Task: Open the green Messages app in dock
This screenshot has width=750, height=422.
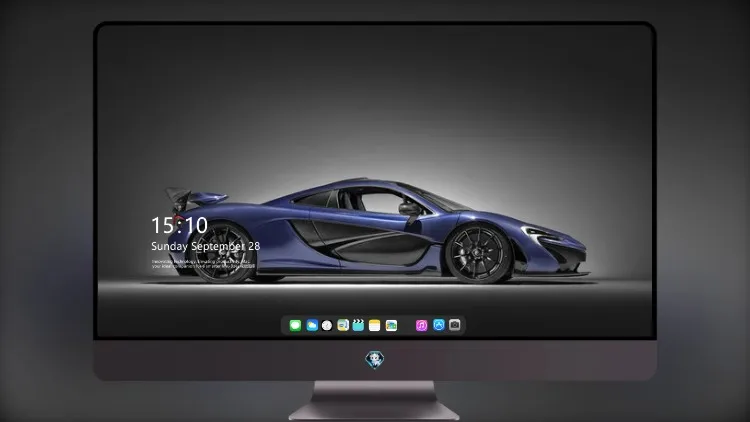Action: point(295,325)
